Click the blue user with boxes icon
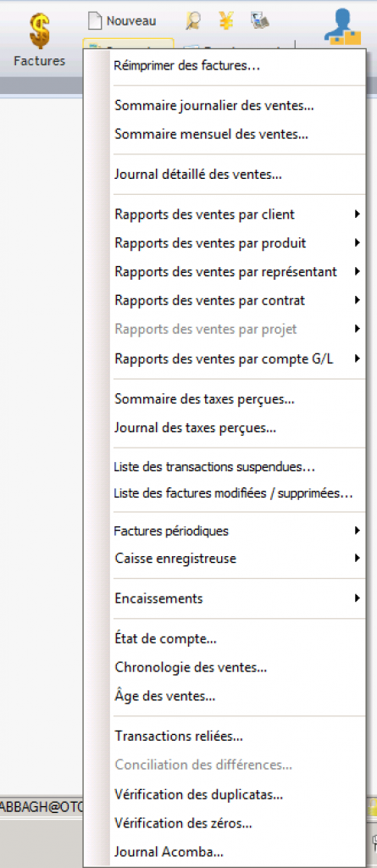This screenshot has height=868, width=377. pyautogui.click(x=343, y=26)
